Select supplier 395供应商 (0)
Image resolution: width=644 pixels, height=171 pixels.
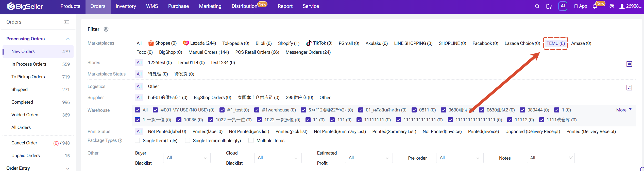(x=299, y=98)
